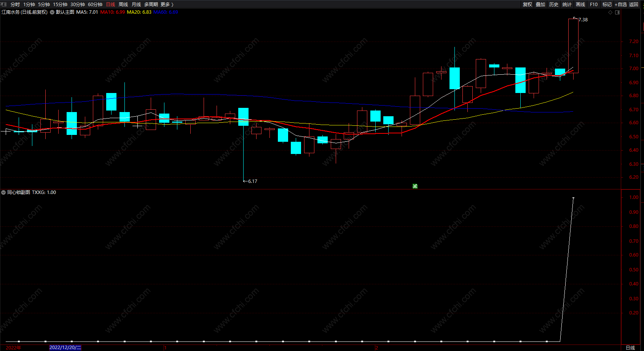The image size is (644, 351).
Task: Click the MA5: 7.01 label
Action: pyautogui.click(x=87, y=12)
